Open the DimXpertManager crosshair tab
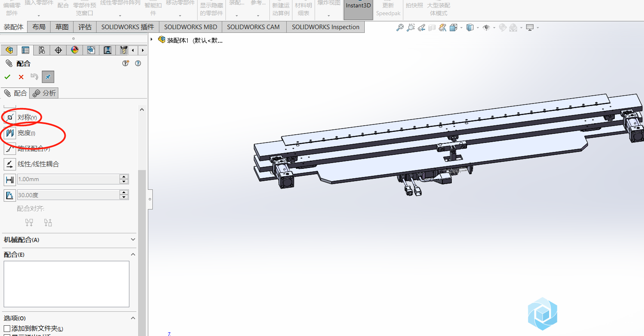Viewport: 644px width, 336px height. [x=58, y=50]
